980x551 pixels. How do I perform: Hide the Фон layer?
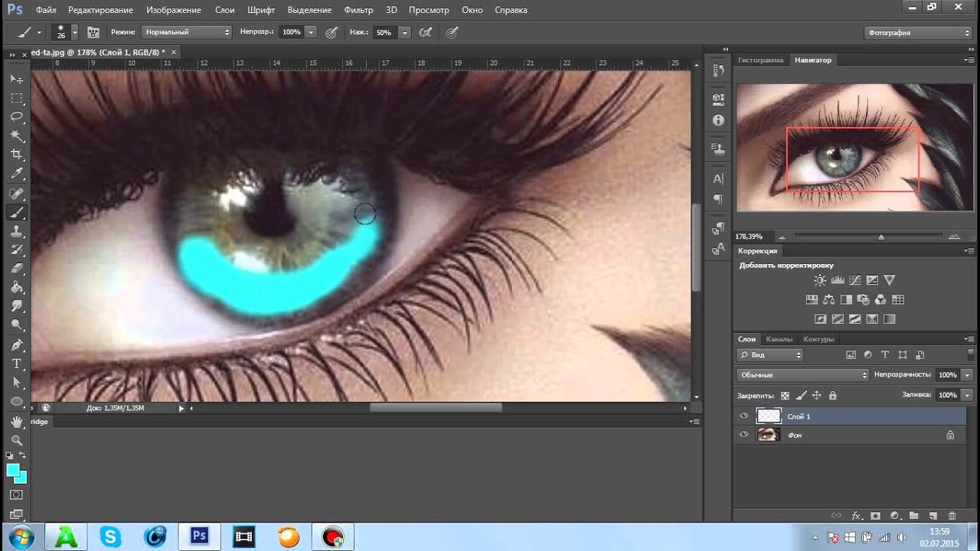(743, 435)
